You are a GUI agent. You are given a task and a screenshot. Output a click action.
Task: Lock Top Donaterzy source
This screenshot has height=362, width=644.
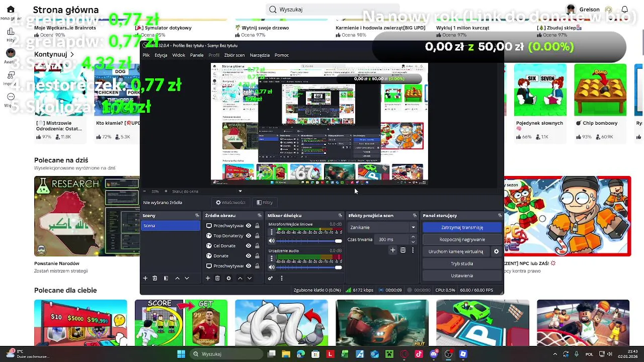point(257,236)
